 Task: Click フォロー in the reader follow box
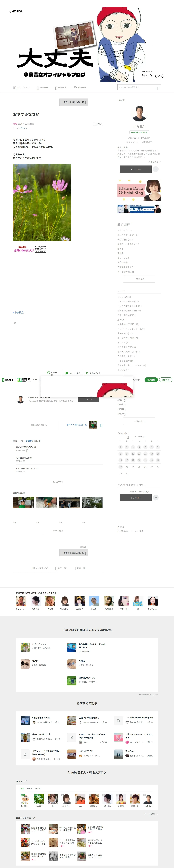(x=88, y=399)
